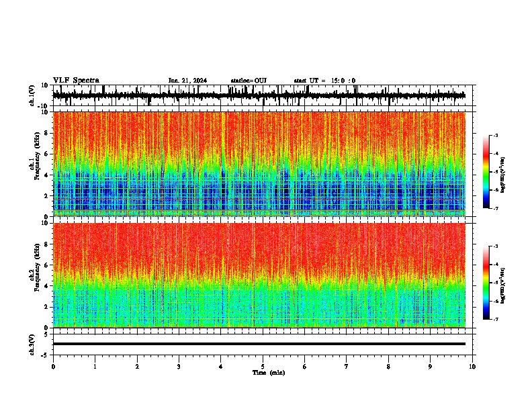The width and height of the screenshot is (532, 411).
Task: Click the 'ch.1(V)' axis label
Action: click(32, 95)
